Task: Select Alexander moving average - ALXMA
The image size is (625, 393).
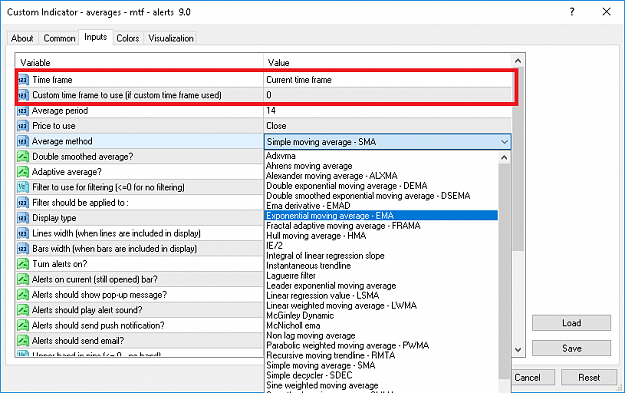Action: point(332,176)
